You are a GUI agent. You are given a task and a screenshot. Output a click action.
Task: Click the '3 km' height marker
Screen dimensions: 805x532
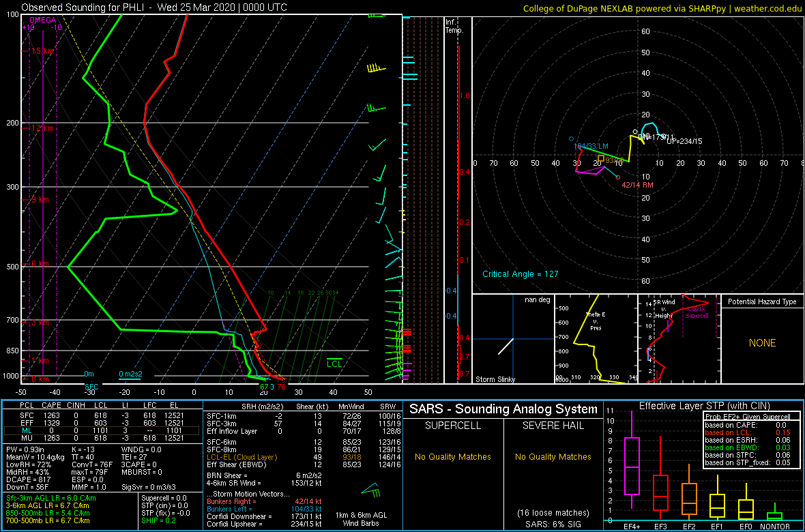tap(40, 323)
